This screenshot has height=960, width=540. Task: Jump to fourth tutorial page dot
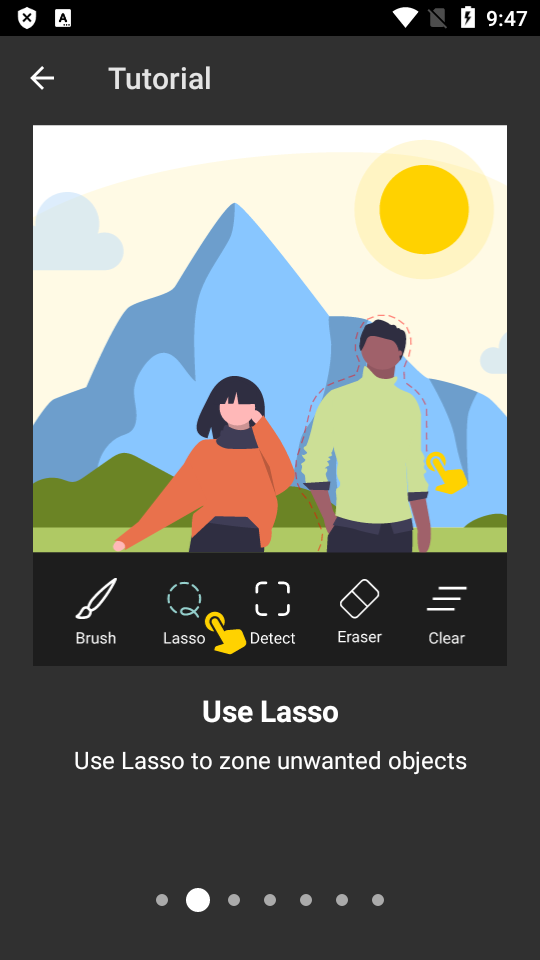[x=270, y=900]
